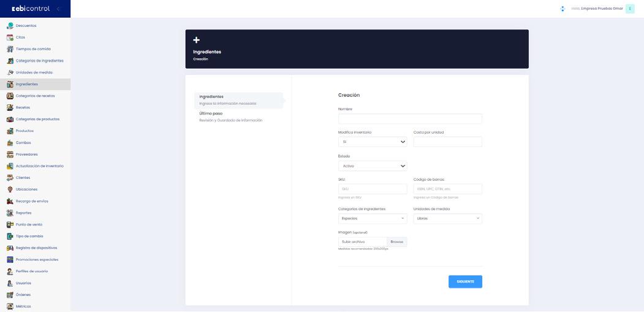
Task: Open the user avatar E badge
Action: click(x=630, y=9)
